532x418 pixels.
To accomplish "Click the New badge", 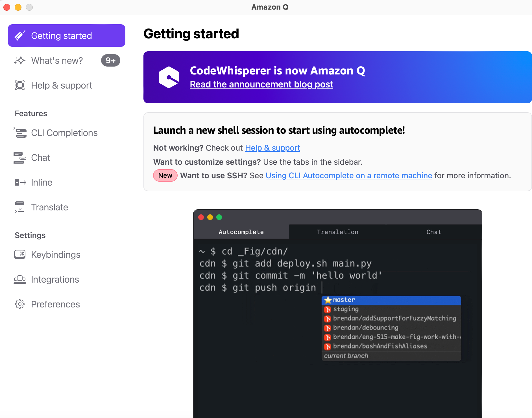I will [165, 175].
